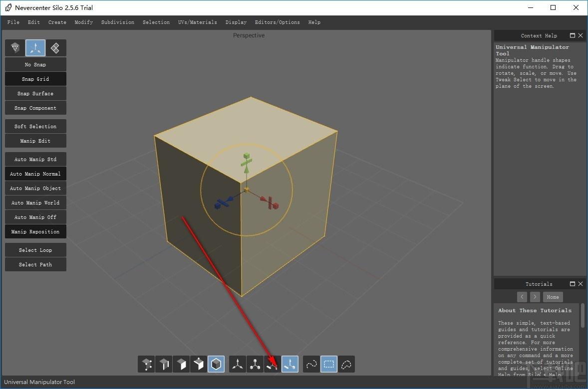Click the Perspective viewport label
The height and width of the screenshot is (389, 588).
tap(249, 35)
